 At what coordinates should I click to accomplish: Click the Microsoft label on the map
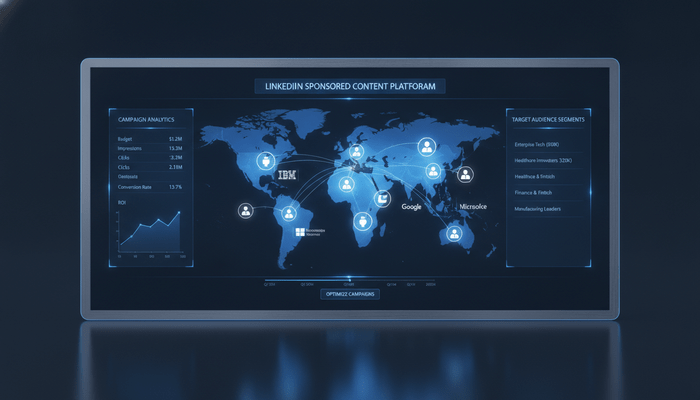(x=473, y=206)
